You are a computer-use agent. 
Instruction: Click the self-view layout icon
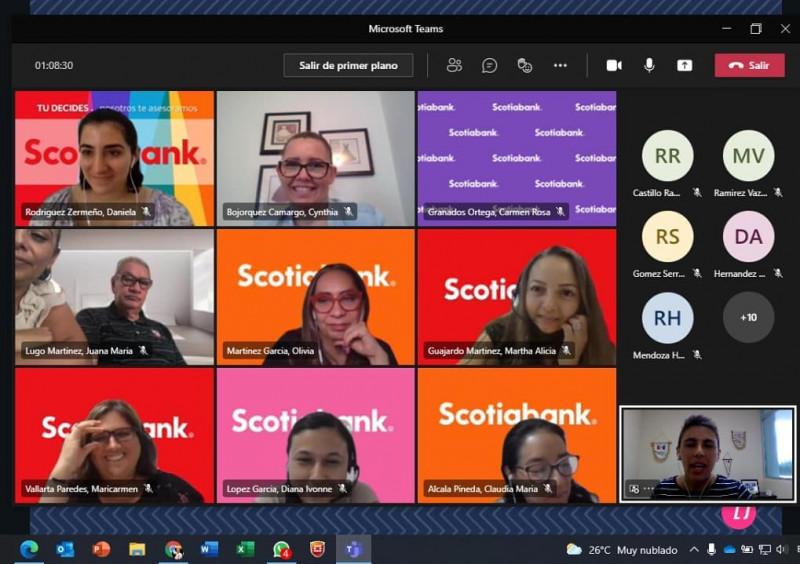click(634, 488)
